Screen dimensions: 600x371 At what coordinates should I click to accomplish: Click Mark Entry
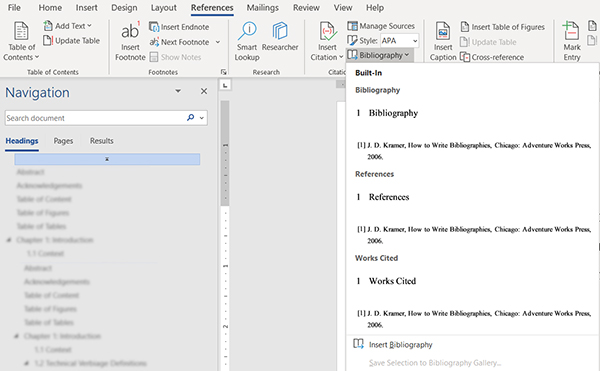coord(572,41)
